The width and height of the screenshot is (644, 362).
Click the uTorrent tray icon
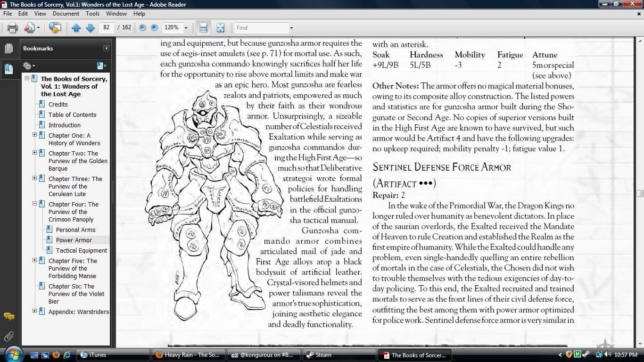click(578, 354)
